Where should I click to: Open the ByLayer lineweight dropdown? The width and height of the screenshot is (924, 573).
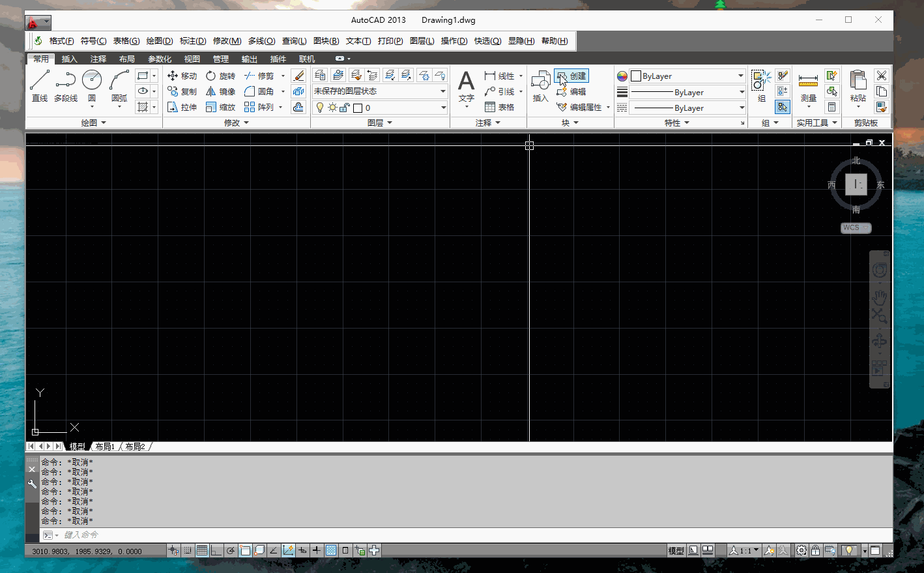point(742,92)
